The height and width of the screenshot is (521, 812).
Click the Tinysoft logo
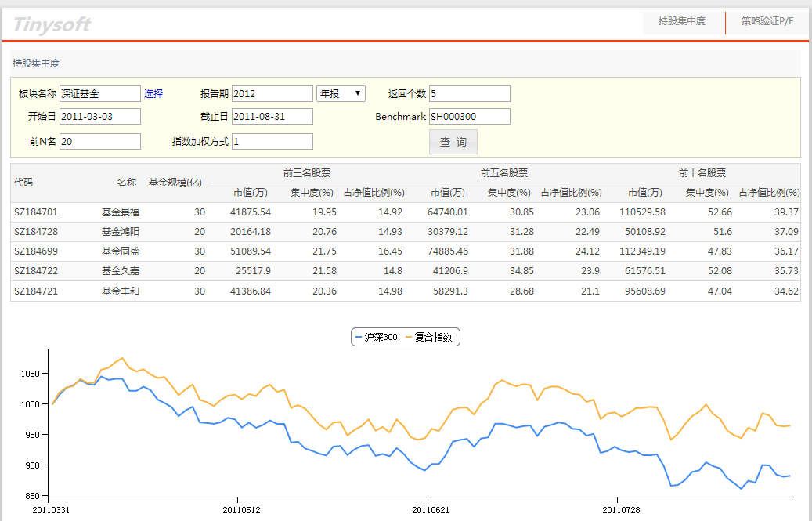point(52,24)
